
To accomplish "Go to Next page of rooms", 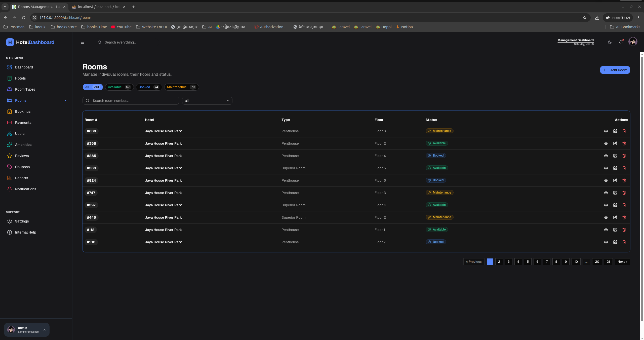I will point(622,262).
